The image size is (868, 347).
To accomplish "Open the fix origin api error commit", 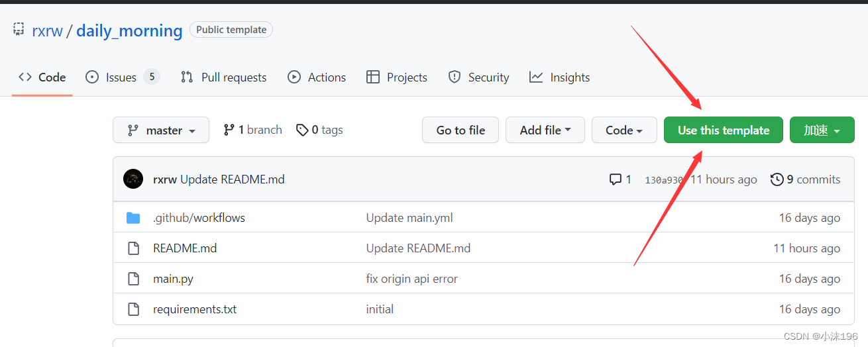I will 412,279.
